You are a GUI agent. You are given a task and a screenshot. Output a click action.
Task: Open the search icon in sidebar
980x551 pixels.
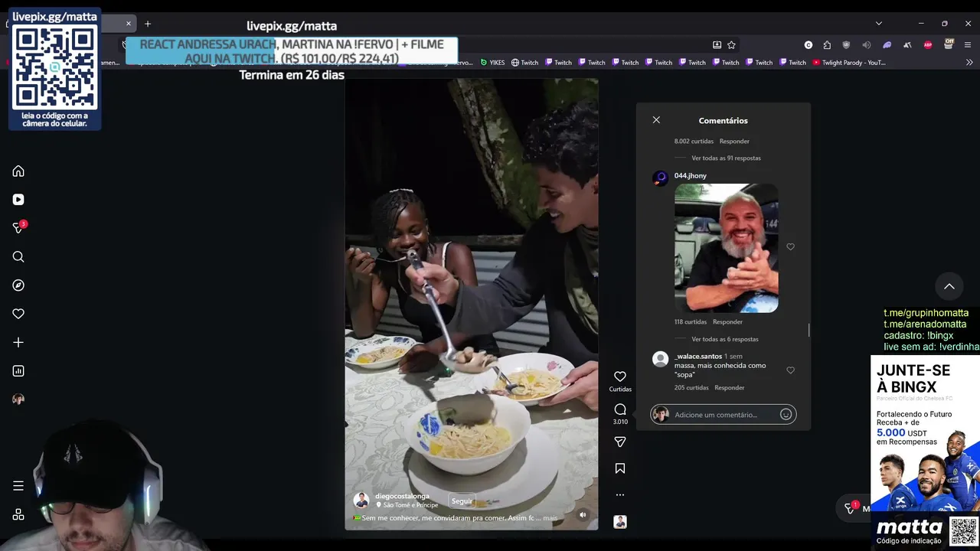click(18, 257)
